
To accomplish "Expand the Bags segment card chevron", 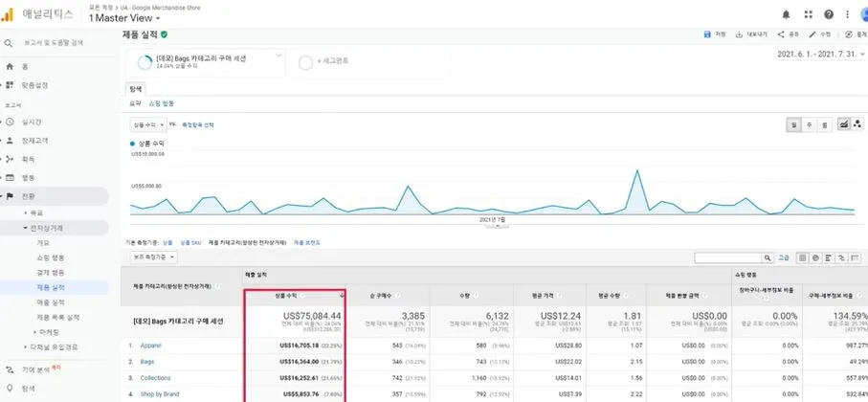I will point(278,55).
